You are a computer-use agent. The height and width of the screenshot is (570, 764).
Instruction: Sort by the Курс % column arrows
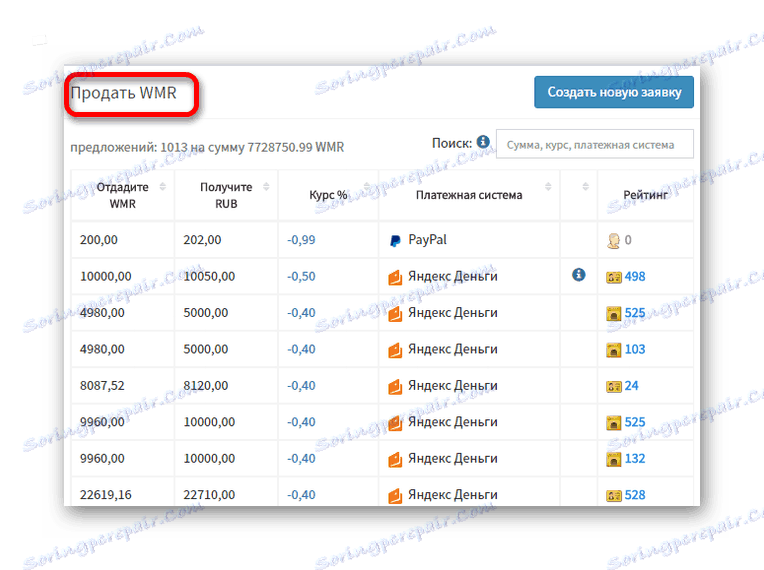[x=366, y=187]
